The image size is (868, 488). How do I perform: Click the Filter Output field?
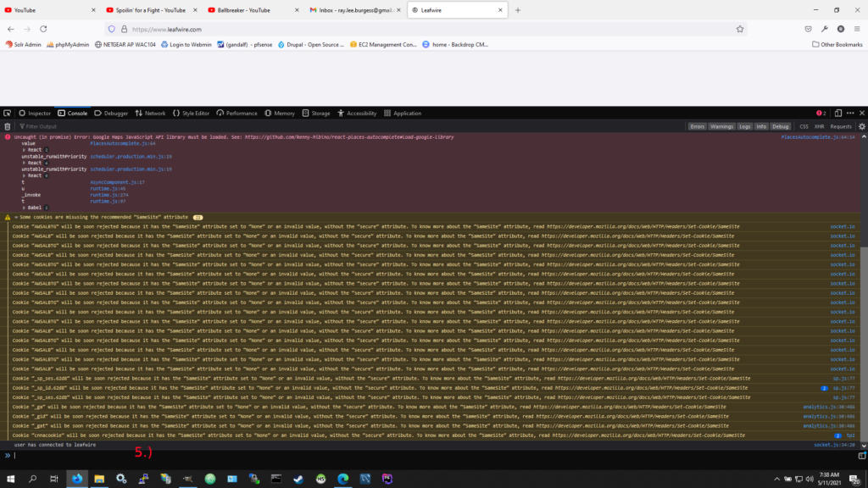pos(352,127)
